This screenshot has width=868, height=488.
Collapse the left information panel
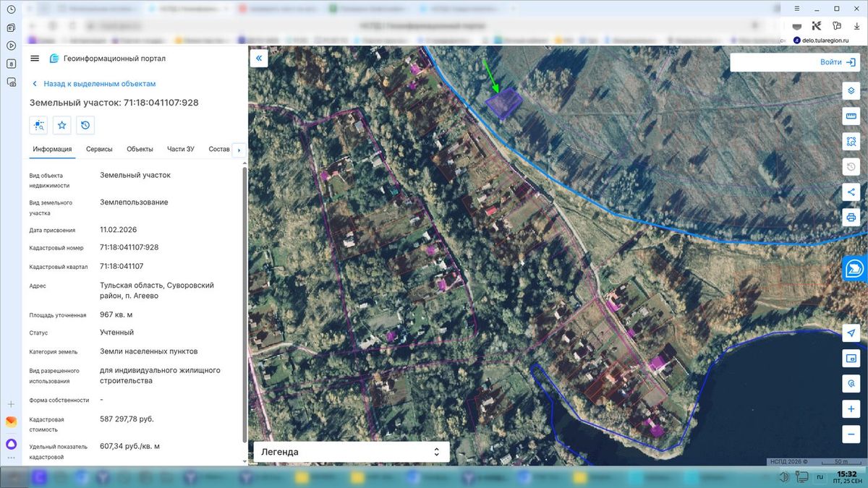259,58
